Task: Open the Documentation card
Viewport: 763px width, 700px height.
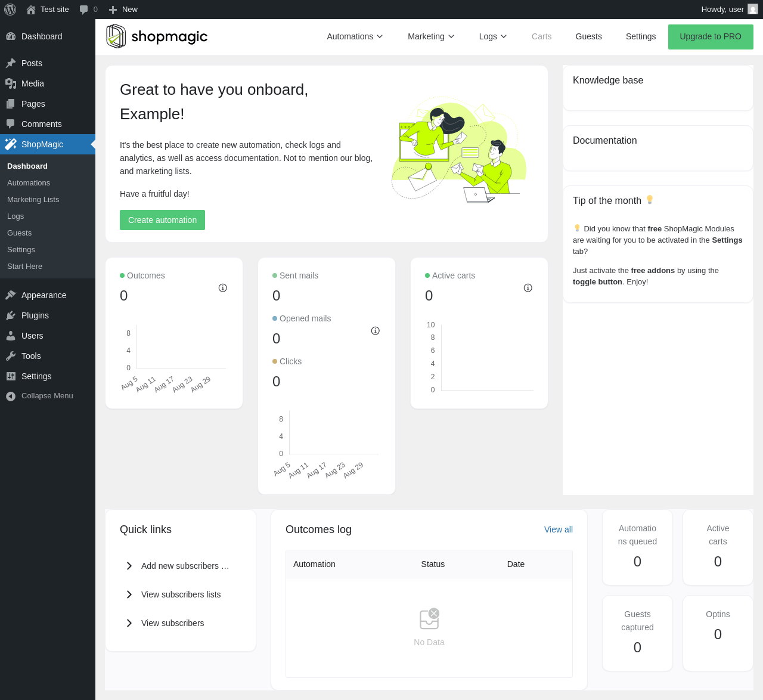Action: (x=658, y=148)
